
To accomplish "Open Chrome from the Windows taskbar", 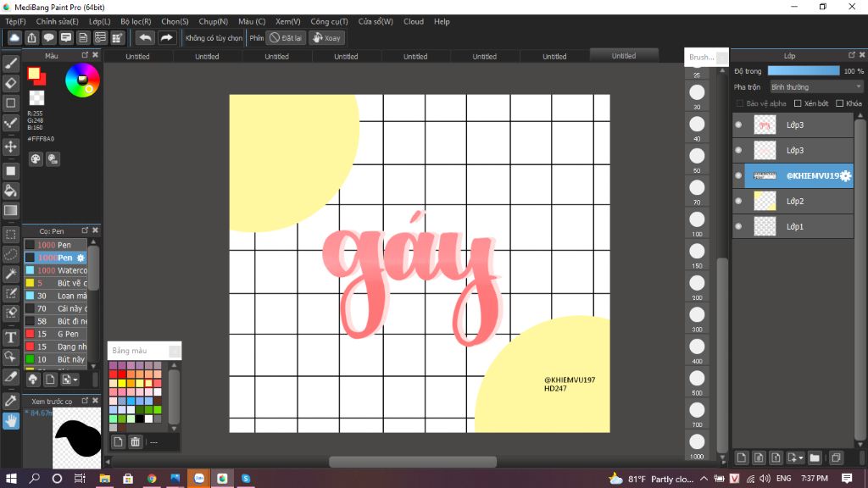I will tap(152, 479).
